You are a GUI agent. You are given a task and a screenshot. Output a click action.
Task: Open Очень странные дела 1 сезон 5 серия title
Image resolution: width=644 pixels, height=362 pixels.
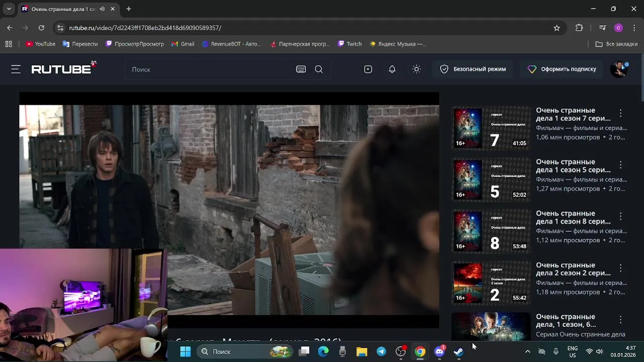click(573, 166)
